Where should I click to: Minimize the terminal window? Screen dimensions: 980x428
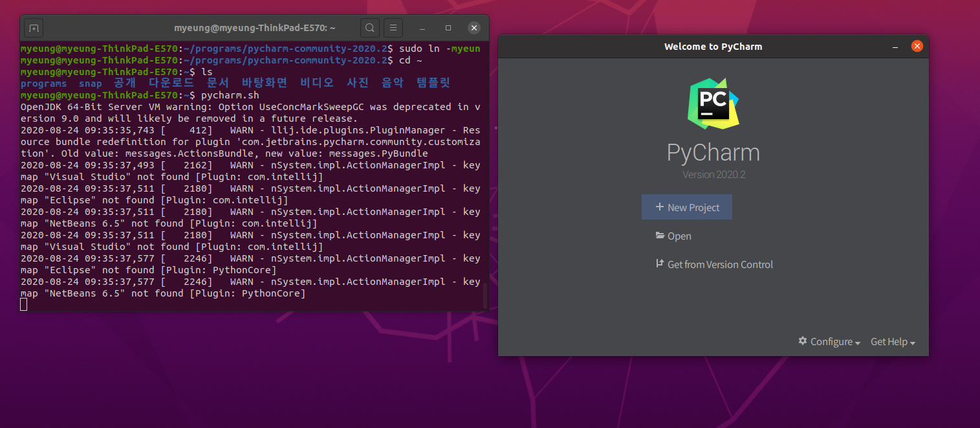pos(422,28)
